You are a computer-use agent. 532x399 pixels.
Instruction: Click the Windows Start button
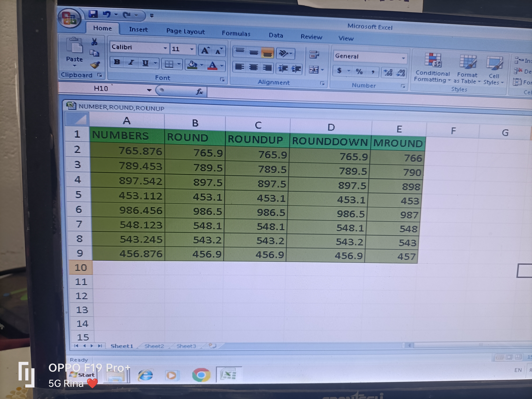(82, 375)
